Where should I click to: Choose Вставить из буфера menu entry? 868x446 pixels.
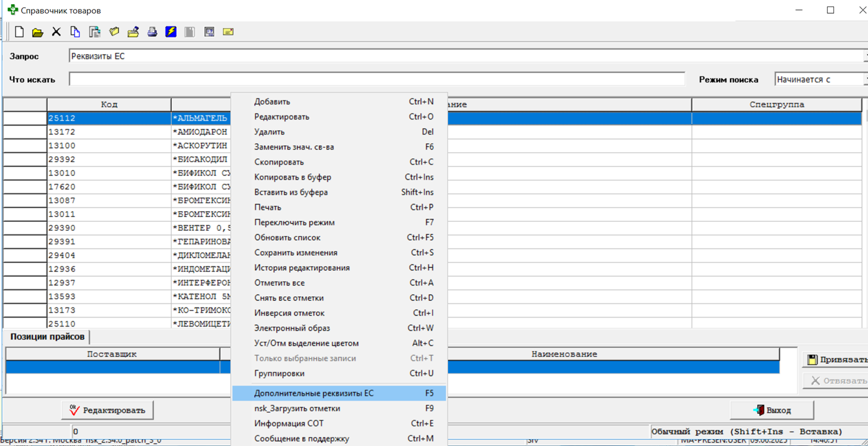pos(339,193)
